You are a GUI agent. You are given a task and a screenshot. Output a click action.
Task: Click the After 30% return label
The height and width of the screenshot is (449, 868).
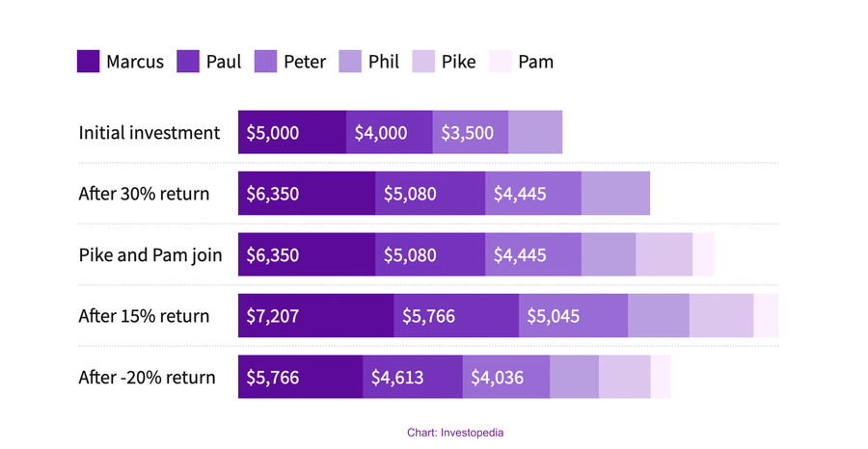[x=144, y=194]
